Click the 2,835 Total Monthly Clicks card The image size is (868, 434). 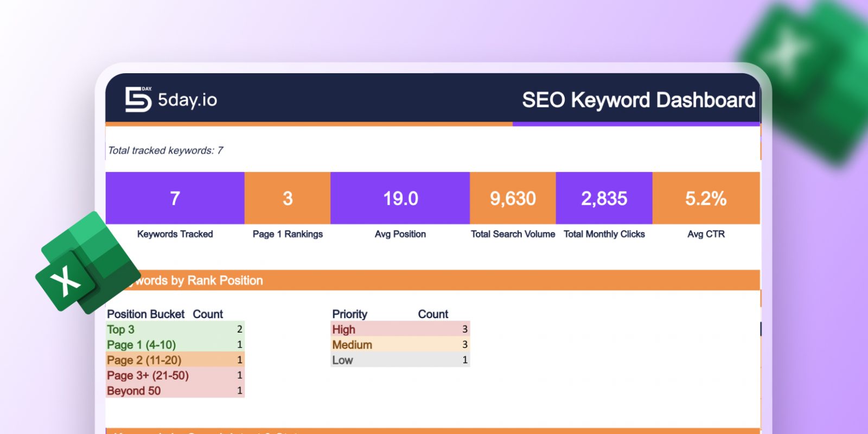coord(604,198)
